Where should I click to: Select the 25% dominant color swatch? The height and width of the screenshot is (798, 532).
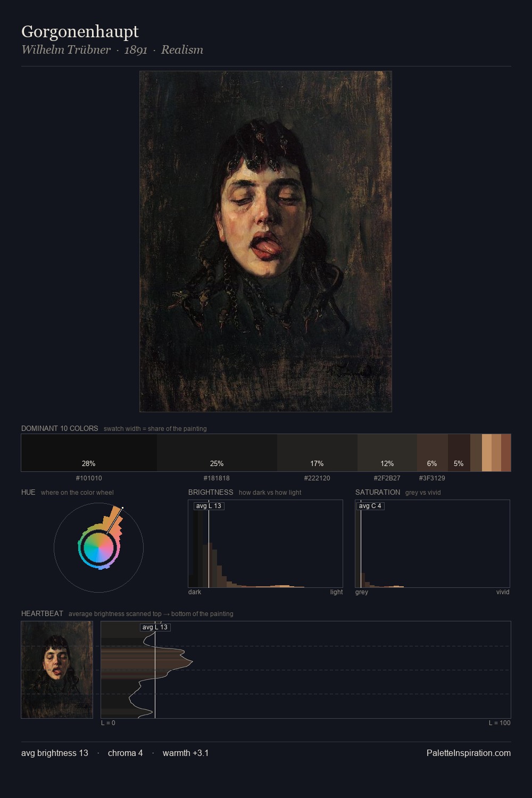[x=217, y=453]
